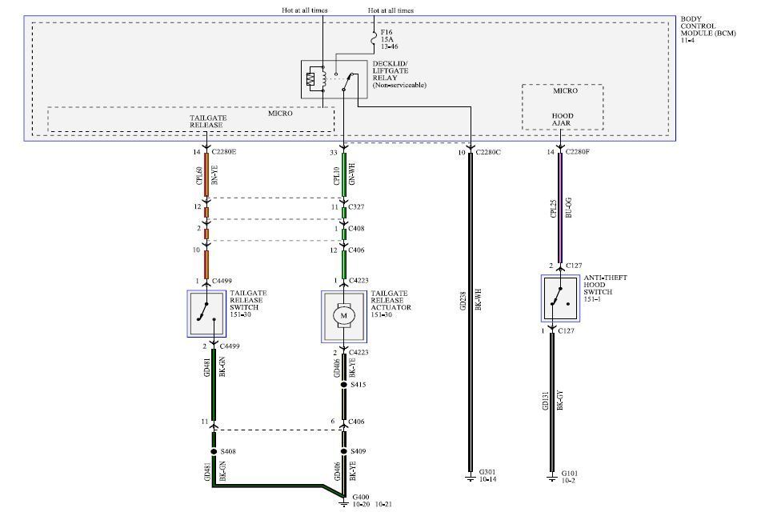Click the Tailgate Release Switch symbol

[x=206, y=314]
